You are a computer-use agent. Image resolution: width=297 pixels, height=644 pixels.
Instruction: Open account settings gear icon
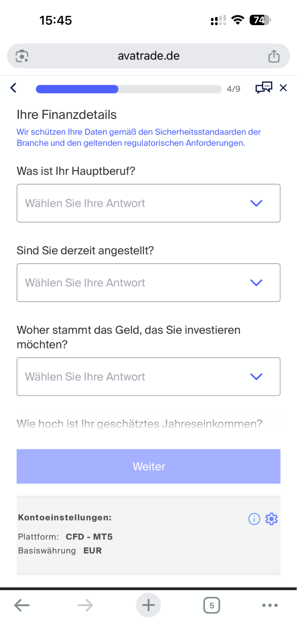click(272, 519)
